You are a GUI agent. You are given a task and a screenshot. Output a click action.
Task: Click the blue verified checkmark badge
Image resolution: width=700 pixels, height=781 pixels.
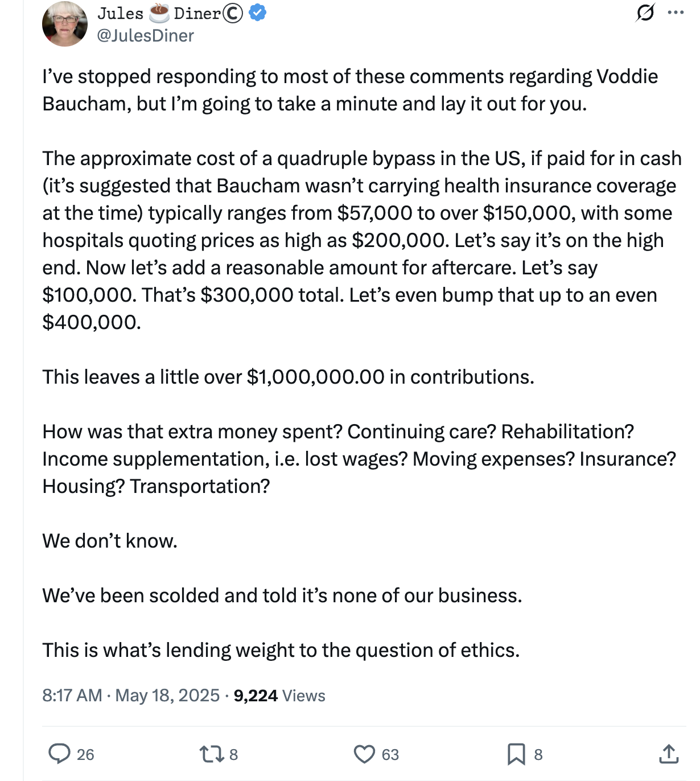(x=258, y=13)
